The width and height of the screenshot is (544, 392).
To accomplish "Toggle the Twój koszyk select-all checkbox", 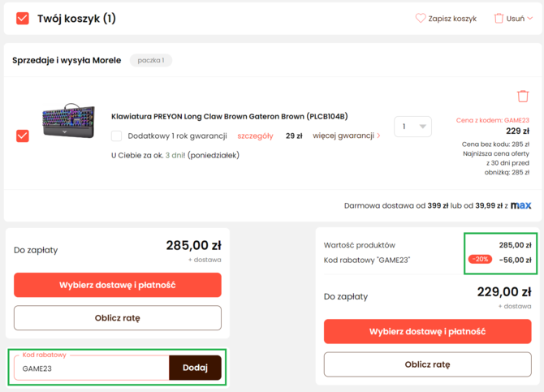I will [x=23, y=19].
